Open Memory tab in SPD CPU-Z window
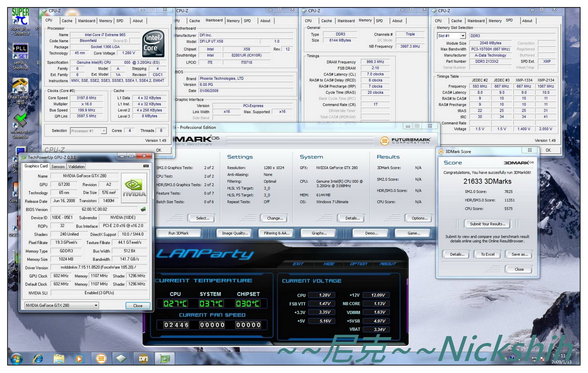 (495, 21)
